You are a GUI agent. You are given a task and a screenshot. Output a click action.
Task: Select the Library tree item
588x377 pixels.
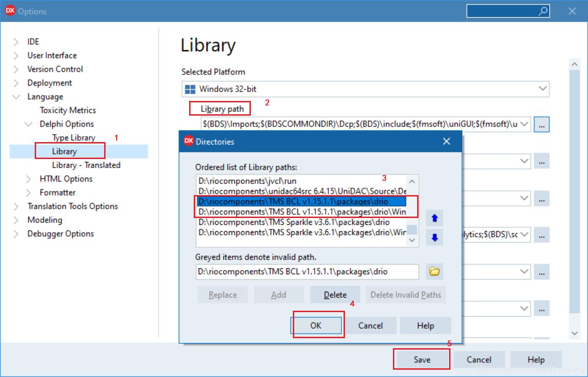coord(64,151)
